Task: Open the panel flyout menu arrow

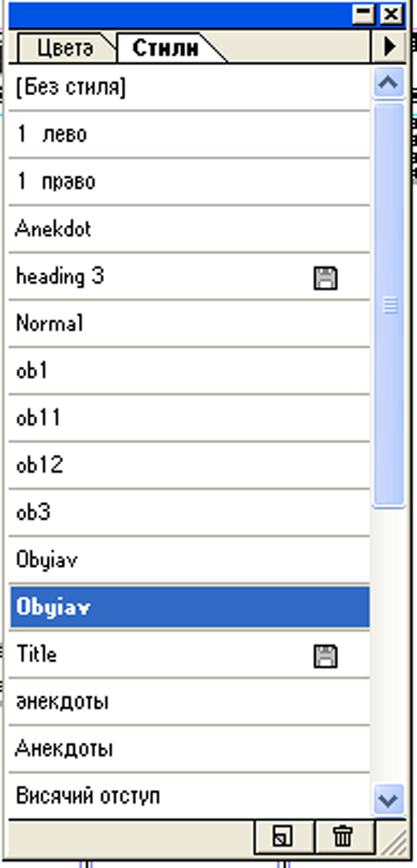Action: click(x=391, y=46)
